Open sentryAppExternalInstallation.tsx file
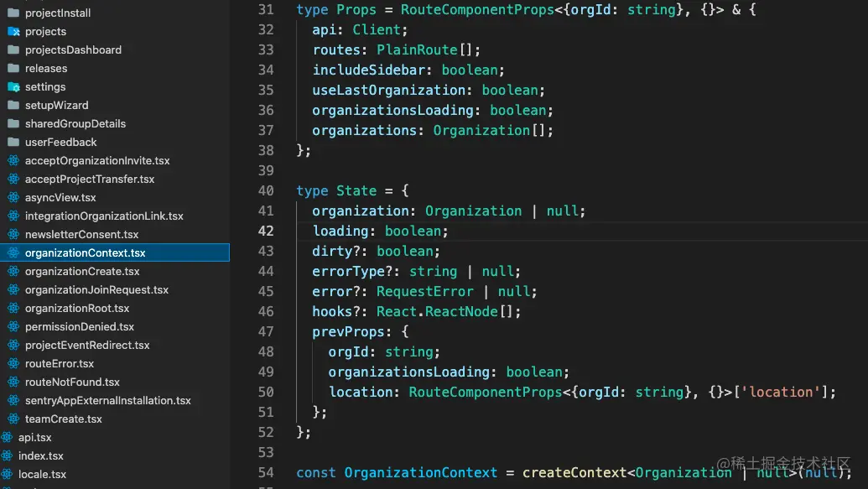The width and height of the screenshot is (868, 489). tap(108, 400)
